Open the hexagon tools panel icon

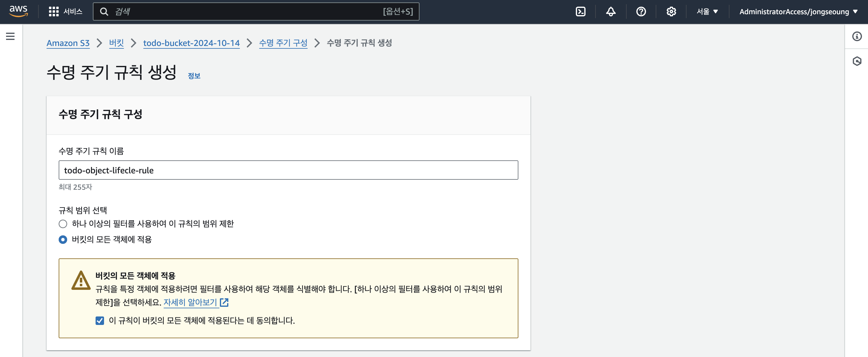(x=857, y=61)
